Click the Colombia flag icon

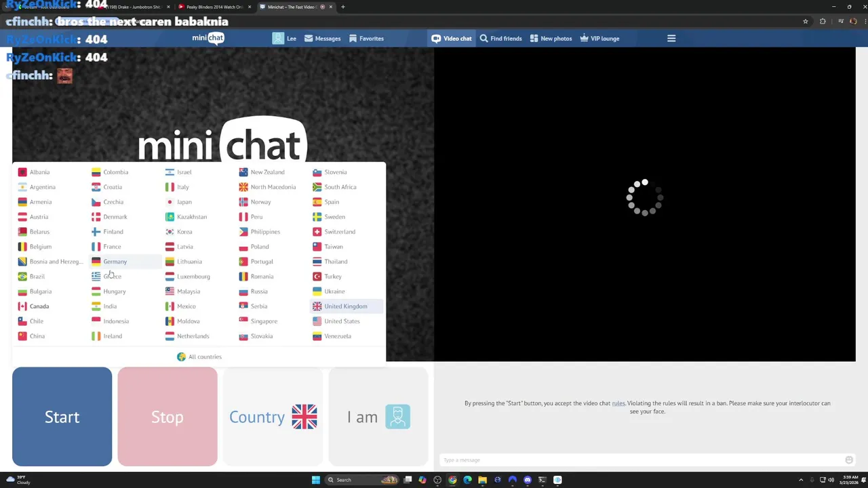tap(96, 172)
